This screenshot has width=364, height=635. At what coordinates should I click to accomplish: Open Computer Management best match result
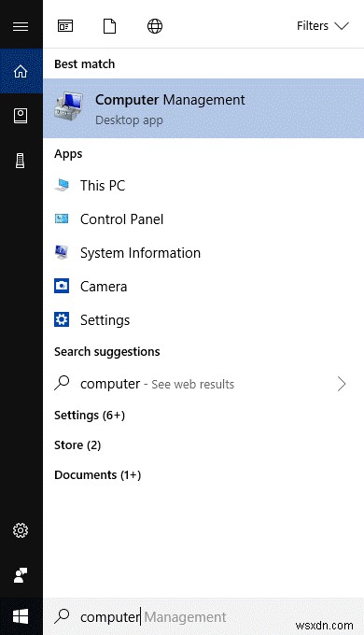click(203, 108)
